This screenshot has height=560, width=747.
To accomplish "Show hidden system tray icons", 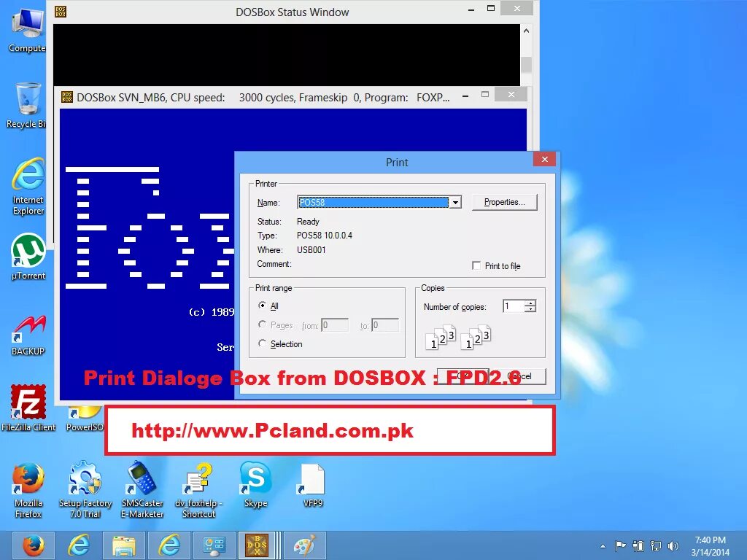I will [603, 546].
